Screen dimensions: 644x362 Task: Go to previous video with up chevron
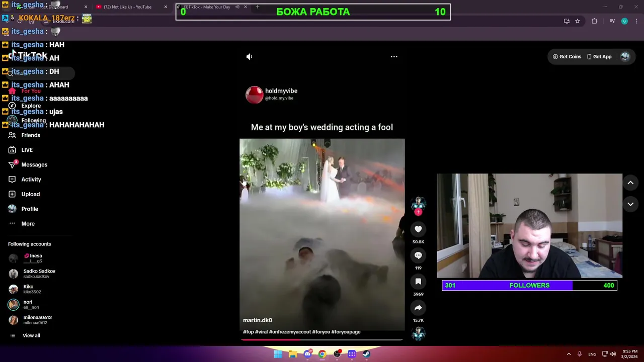[x=630, y=183]
